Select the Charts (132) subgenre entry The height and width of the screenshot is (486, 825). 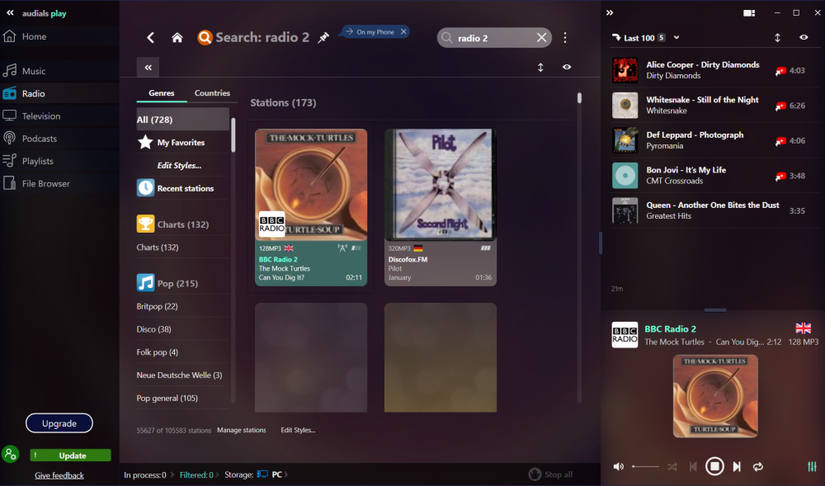(x=157, y=247)
